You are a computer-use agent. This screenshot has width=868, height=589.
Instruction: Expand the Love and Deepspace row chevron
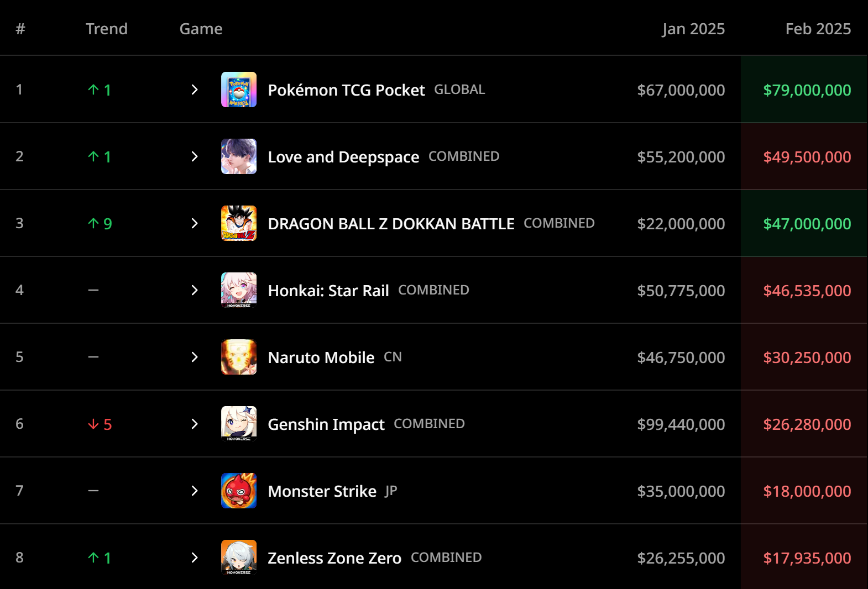[x=195, y=156]
